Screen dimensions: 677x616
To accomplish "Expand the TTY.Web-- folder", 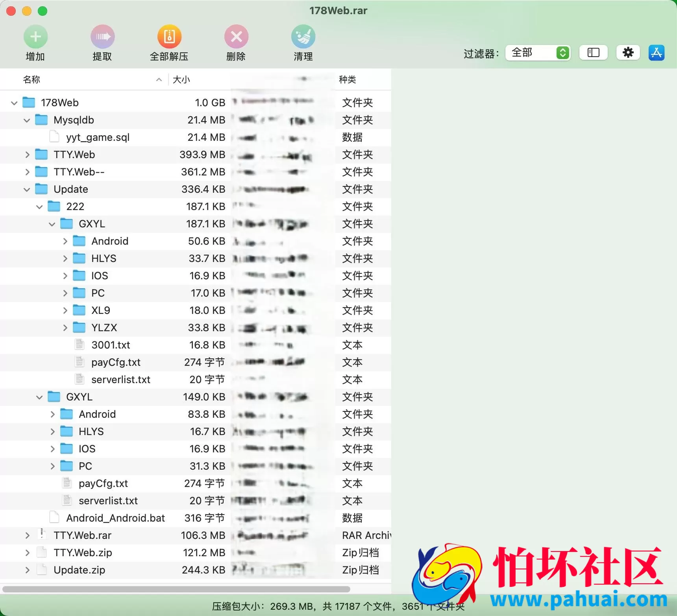I will point(27,172).
